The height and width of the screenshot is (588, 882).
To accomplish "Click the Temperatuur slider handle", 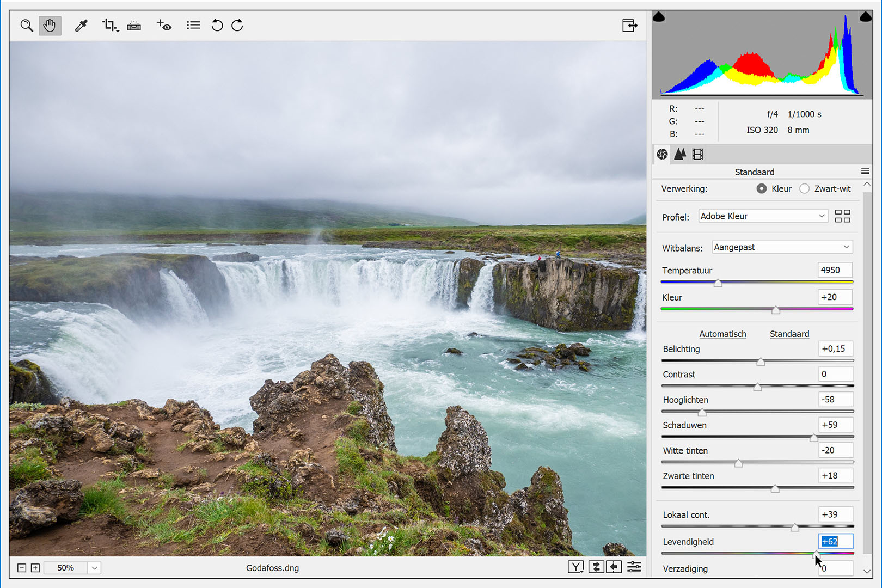I will tap(718, 283).
